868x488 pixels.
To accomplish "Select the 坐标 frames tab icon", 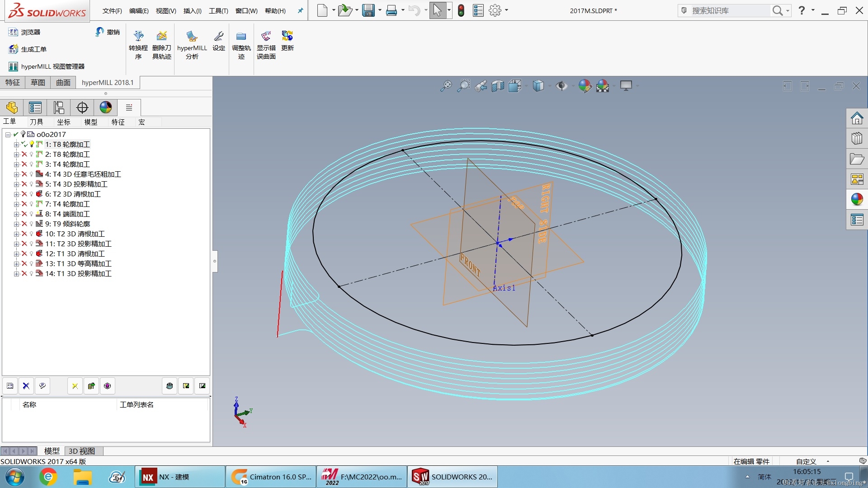I will click(59, 108).
